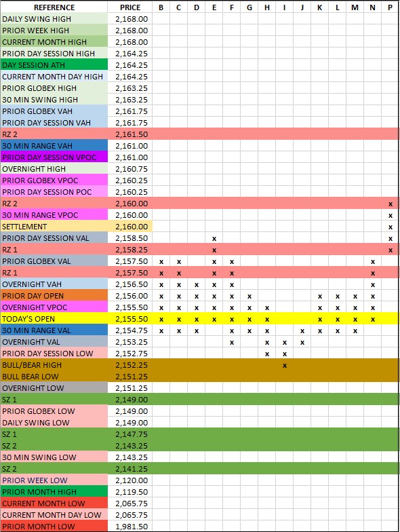Select the BULL BEAR LOW cell

tap(54, 377)
